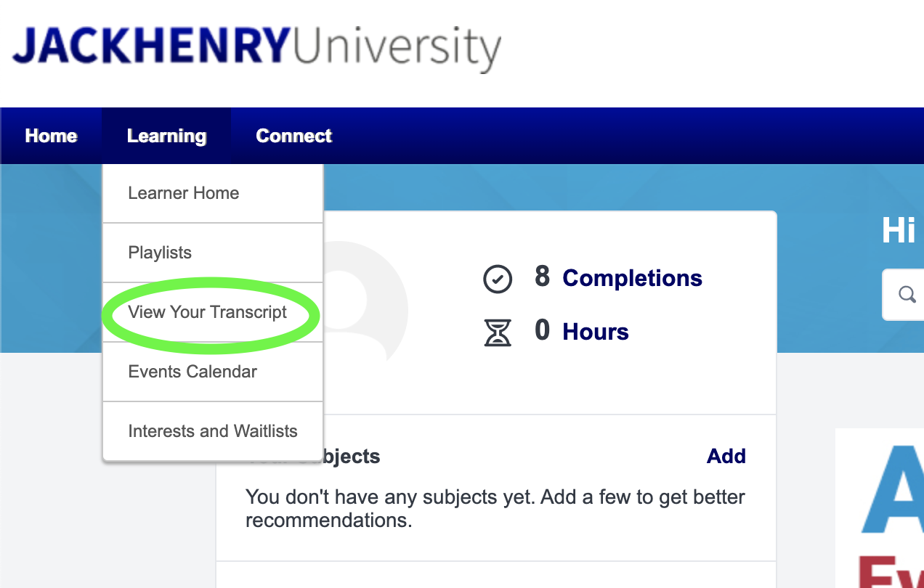Click inside the search input field
The image size is (924, 588).
(x=915, y=294)
